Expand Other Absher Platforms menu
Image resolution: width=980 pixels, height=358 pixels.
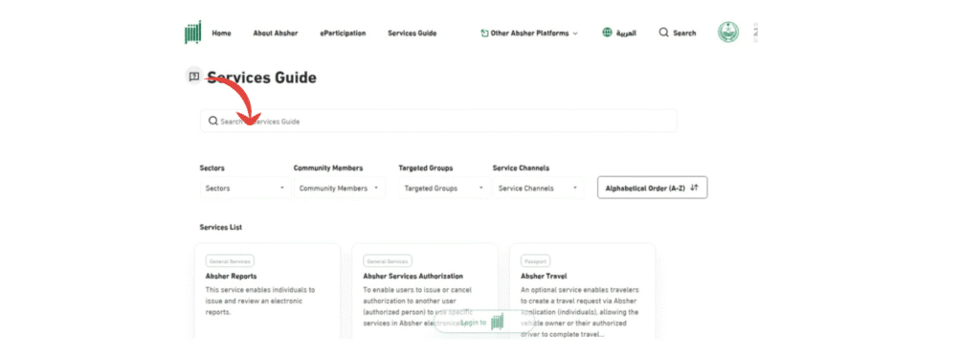click(x=529, y=34)
